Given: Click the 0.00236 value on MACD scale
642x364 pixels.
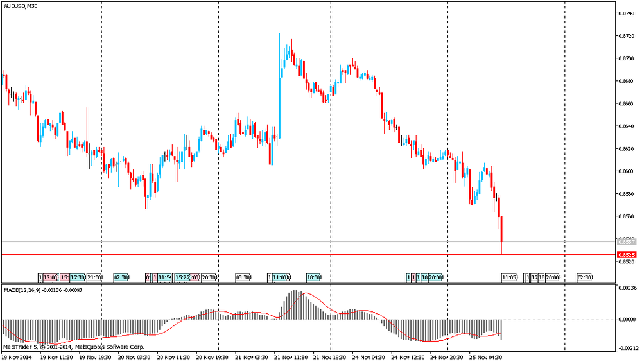Looking at the screenshot, I should point(627,289).
